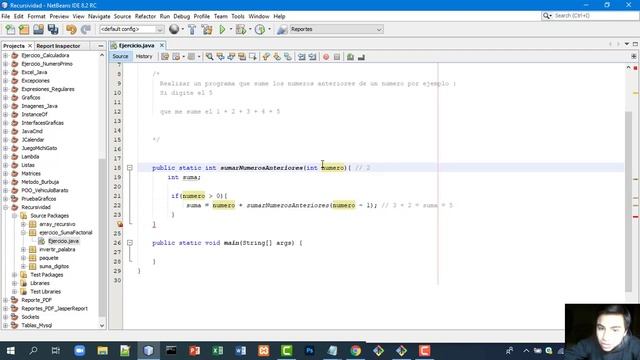
Task: Click the Stop Macro Recording square icon
Action: [337, 57]
